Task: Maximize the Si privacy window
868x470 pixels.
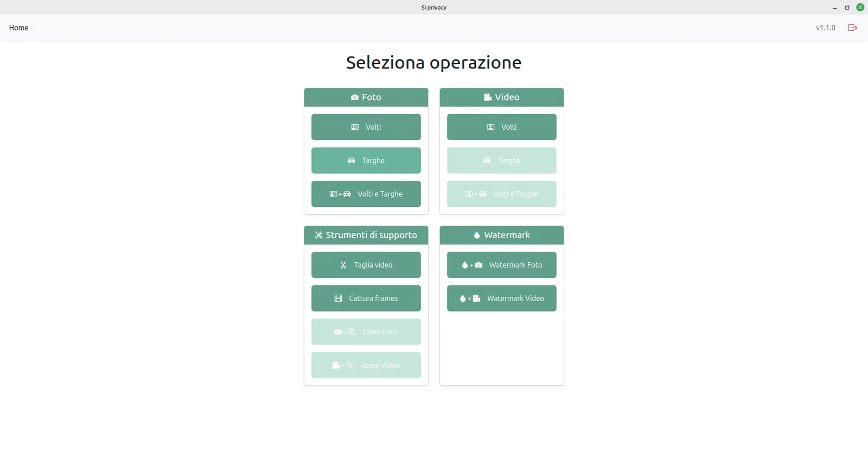Action: [x=847, y=8]
